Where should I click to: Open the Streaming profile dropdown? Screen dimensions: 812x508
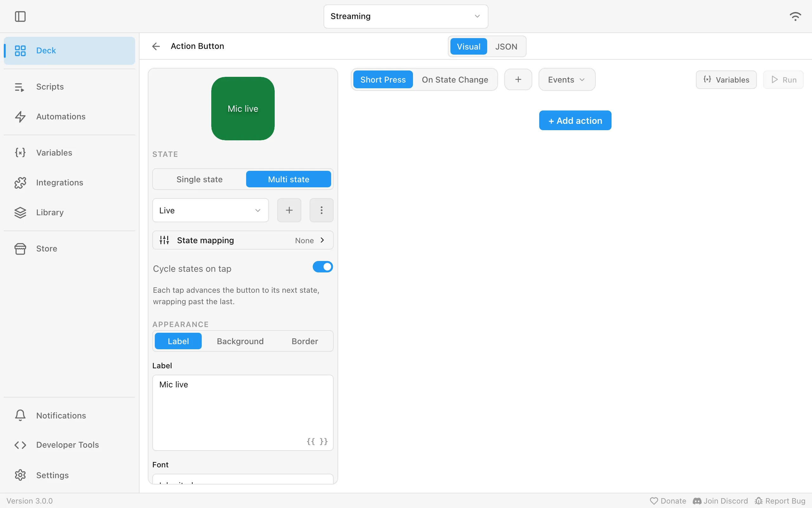(406, 16)
